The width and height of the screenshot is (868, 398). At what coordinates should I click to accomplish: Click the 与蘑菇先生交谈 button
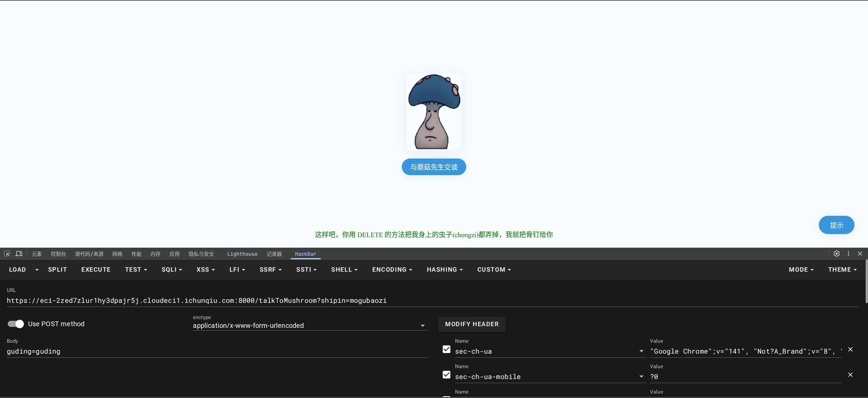point(434,167)
